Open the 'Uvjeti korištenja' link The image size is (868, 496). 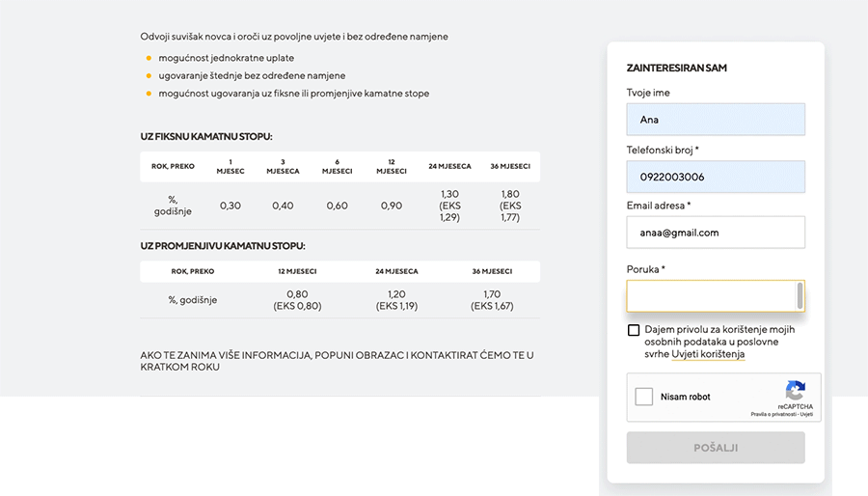[708, 354]
